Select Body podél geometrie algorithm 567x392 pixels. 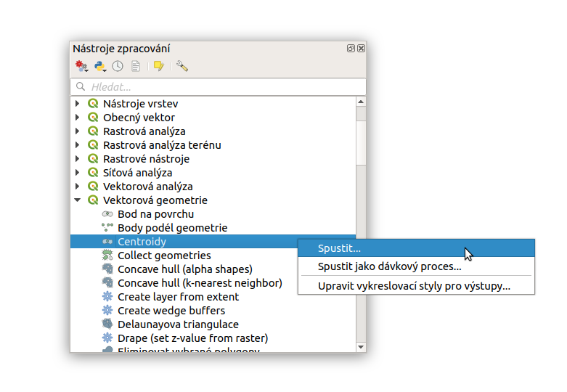213,227
